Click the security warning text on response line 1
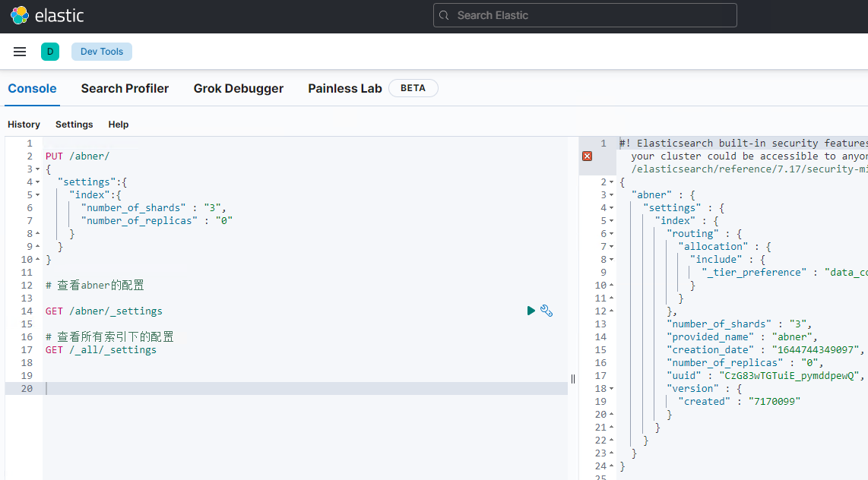The image size is (868, 480). [x=743, y=144]
